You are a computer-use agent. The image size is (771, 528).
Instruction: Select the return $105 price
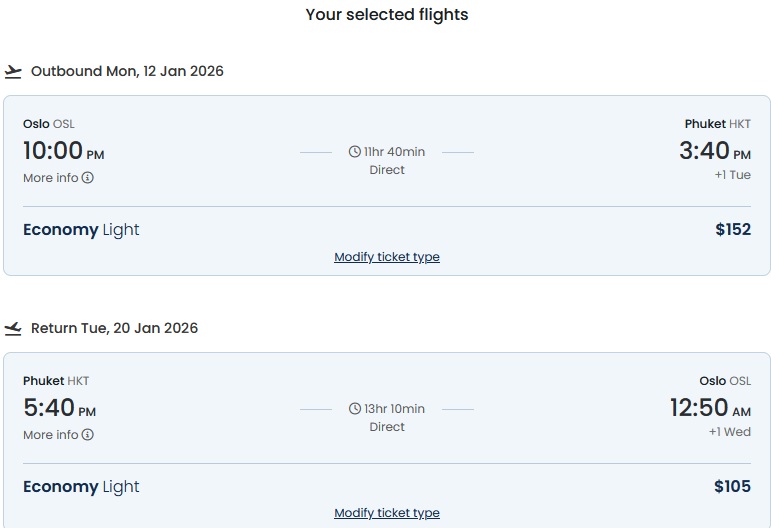[732, 486]
